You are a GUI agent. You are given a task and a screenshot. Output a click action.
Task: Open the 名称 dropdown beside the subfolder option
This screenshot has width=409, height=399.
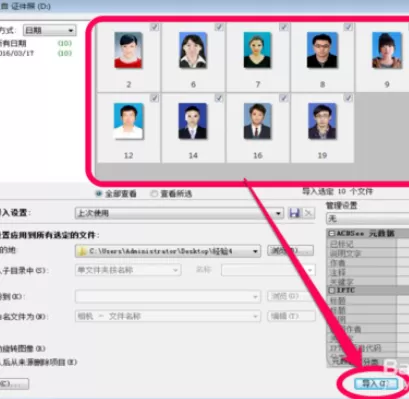coord(268,270)
